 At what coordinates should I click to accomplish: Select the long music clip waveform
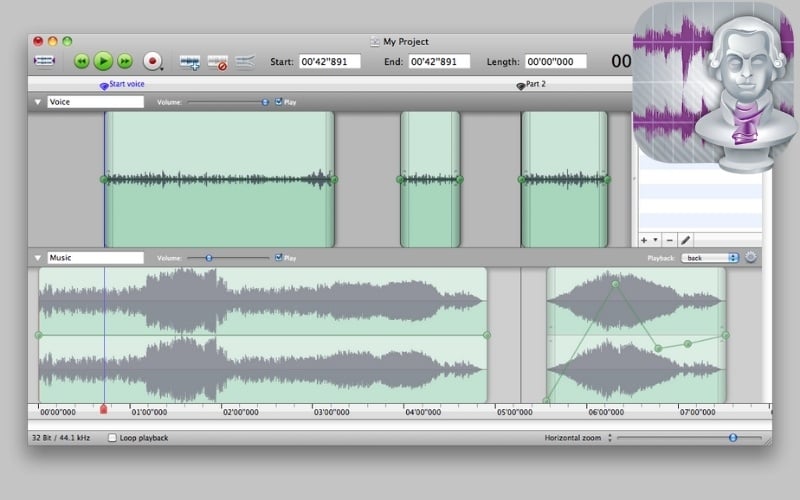(263, 335)
